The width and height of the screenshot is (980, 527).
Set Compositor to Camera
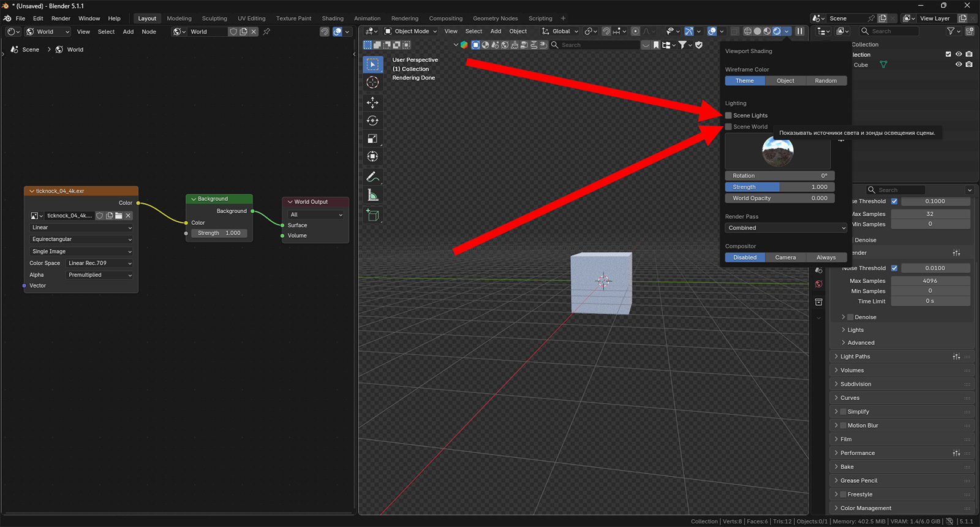tap(785, 257)
